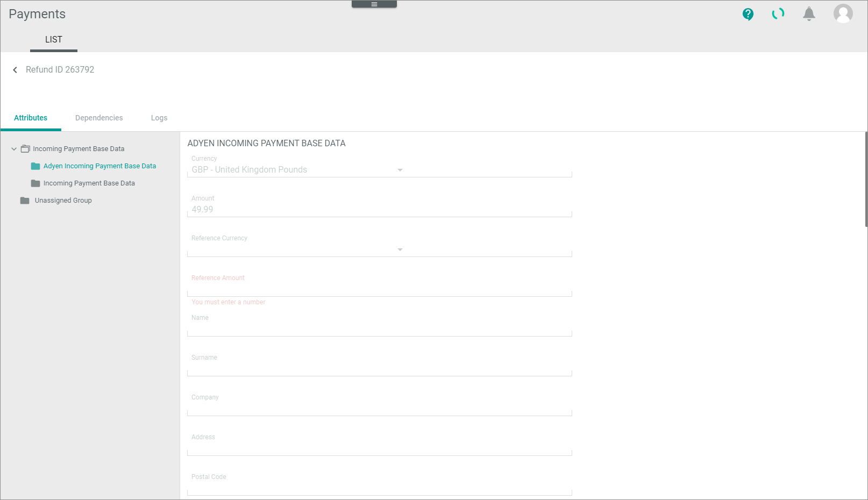Image resolution: width=868 pixels, height=500 pixels.
Task: Click the Amount field showing 49.99
Action: pyautogui.click(x=379, y=210)
